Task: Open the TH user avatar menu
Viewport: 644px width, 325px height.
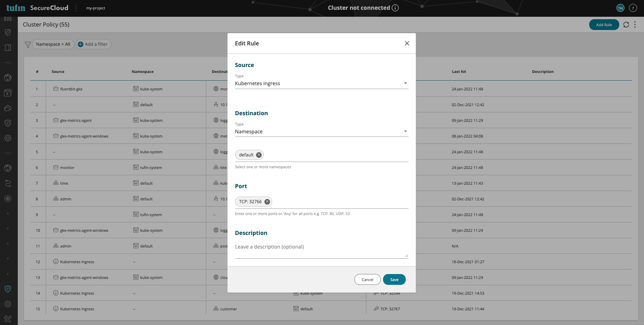Action: (620, 8)
